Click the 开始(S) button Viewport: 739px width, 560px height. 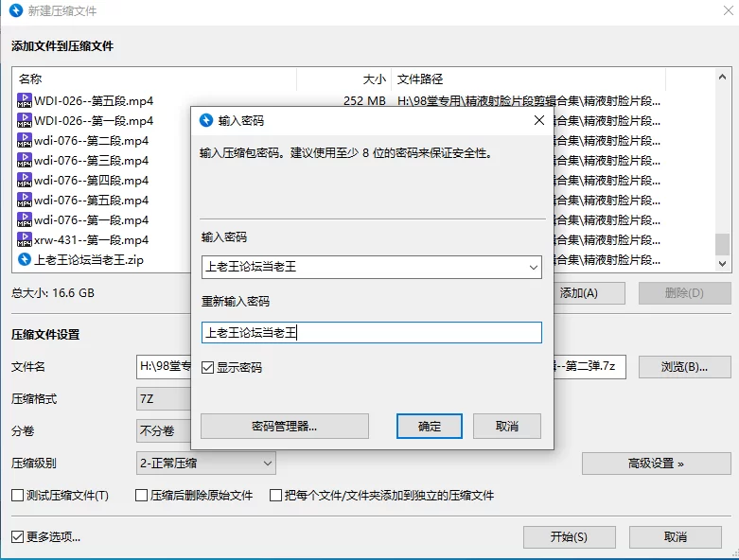(x=570, y=537)
